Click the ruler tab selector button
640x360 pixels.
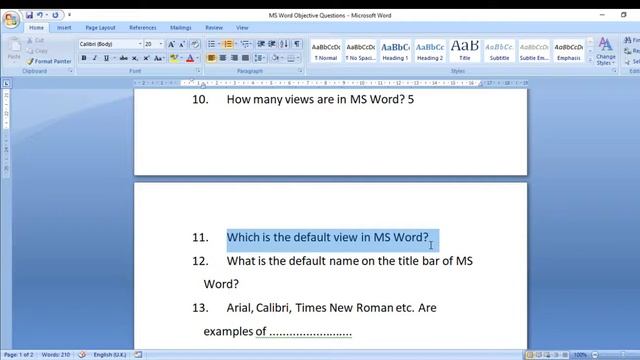tap(6, 84)
